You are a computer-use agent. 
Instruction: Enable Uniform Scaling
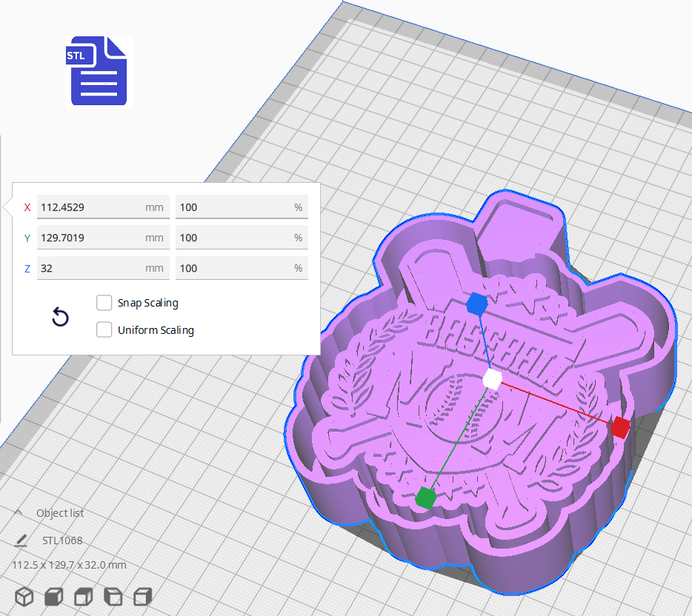click(104, 329)
